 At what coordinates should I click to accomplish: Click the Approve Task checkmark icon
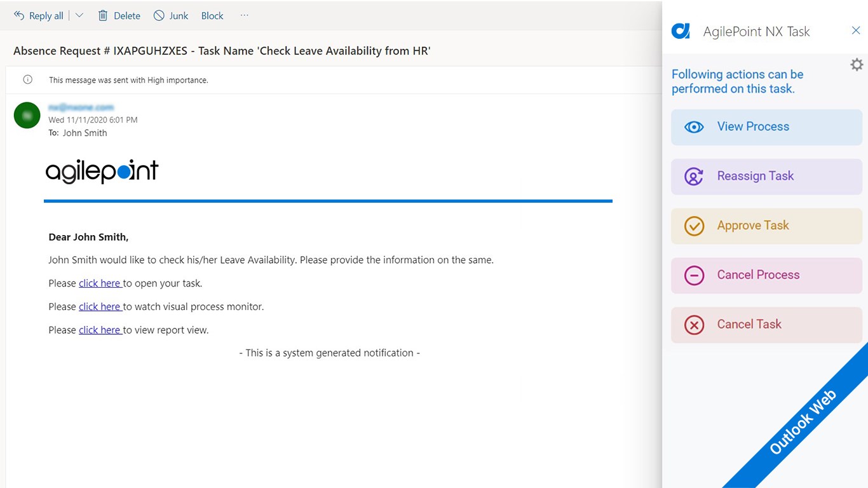694,226
